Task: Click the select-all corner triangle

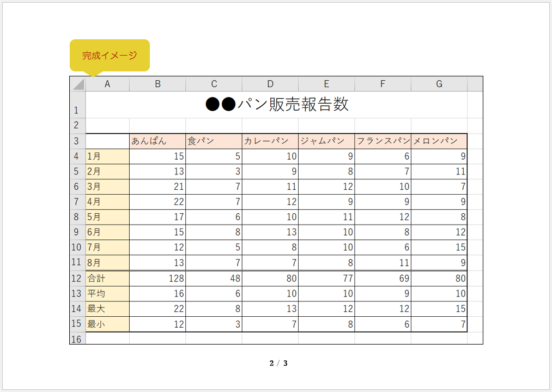Action: click(x=78, y=84)
